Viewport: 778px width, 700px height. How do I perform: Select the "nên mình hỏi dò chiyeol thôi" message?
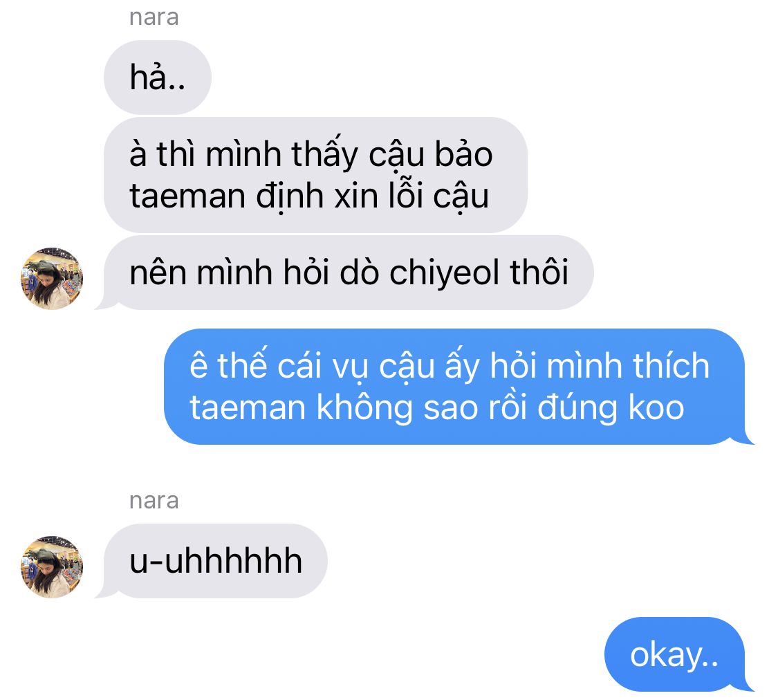tap(349, 273)
